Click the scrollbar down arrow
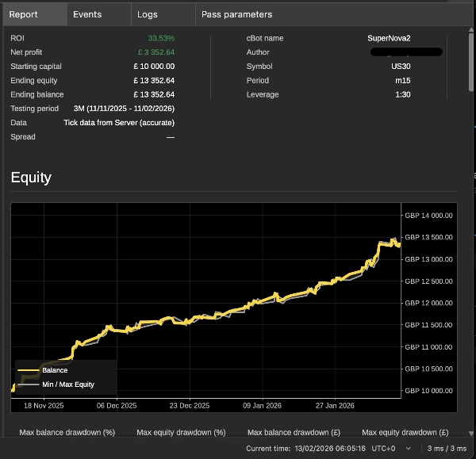 tap(472, 433)
